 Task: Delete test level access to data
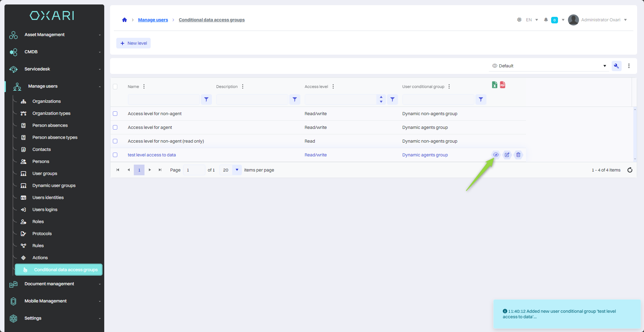pyautogui.click(x=518, y=155)
